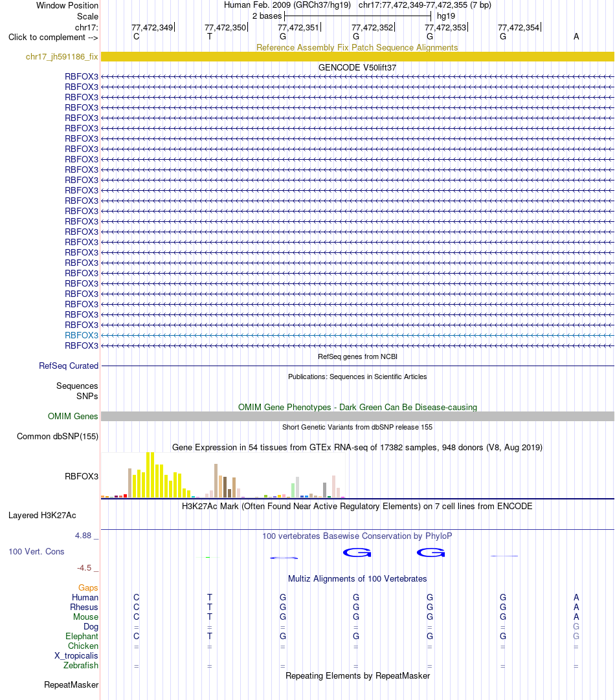Viewport: 615px width, 700px height.
Task: Click the RBFOX3 label beside the expression chart
Action: pyautogui.click(x=82, y=476)
